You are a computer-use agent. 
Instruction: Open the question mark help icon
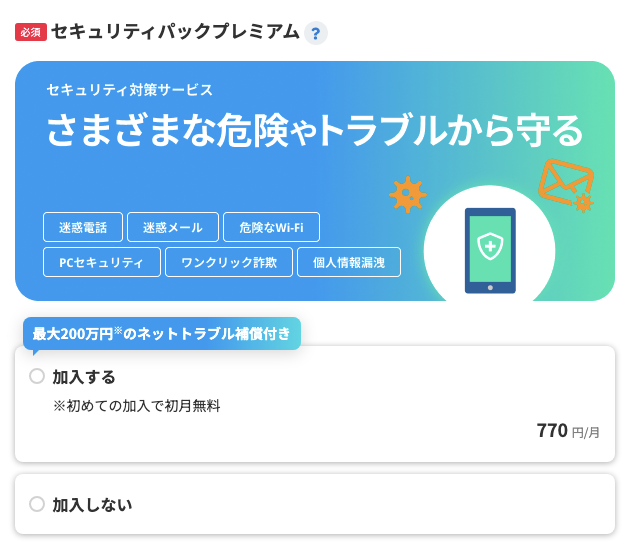click(x=316, y=33)
